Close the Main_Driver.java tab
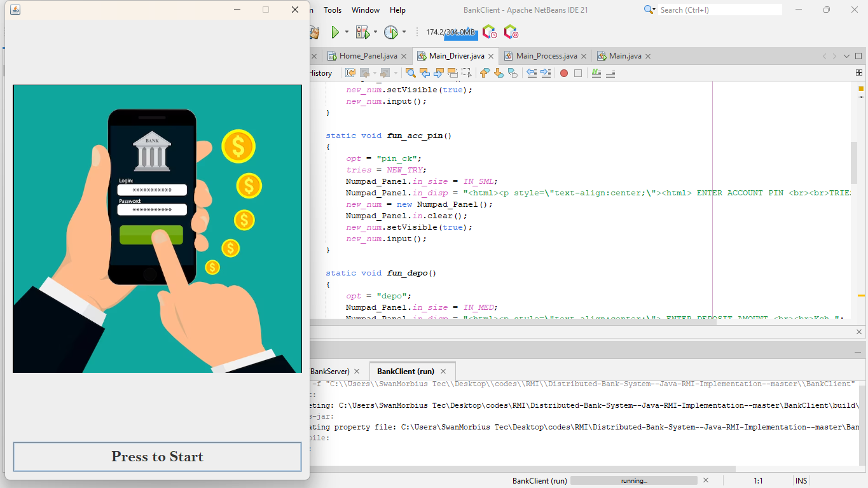This screenshot has height=488, width=868. pyautogui.click(x=491, y=56)
